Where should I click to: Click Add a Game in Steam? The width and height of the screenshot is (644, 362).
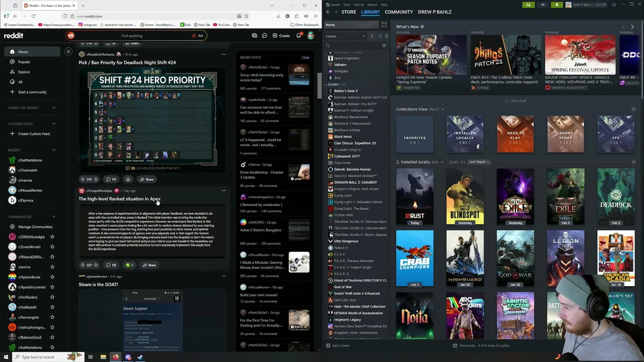(x=337, y=345)
